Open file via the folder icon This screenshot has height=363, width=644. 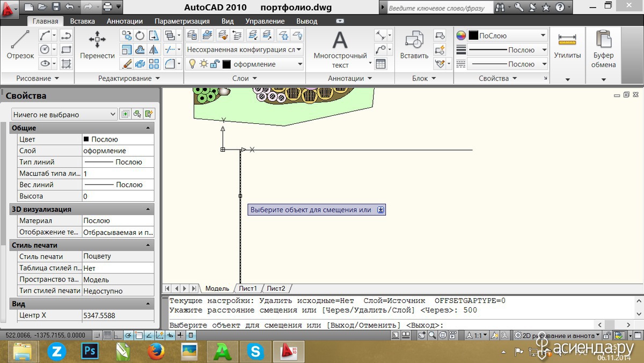pyautogui.click(x=42, y=8)
